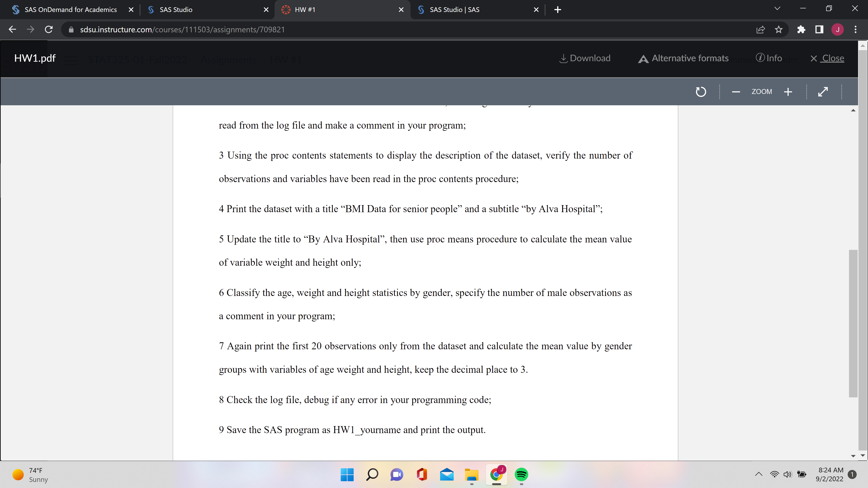
Task: Switch to SAS OnDemand for Academics tab
Action: pyautogui.click(x=71, y=9)
